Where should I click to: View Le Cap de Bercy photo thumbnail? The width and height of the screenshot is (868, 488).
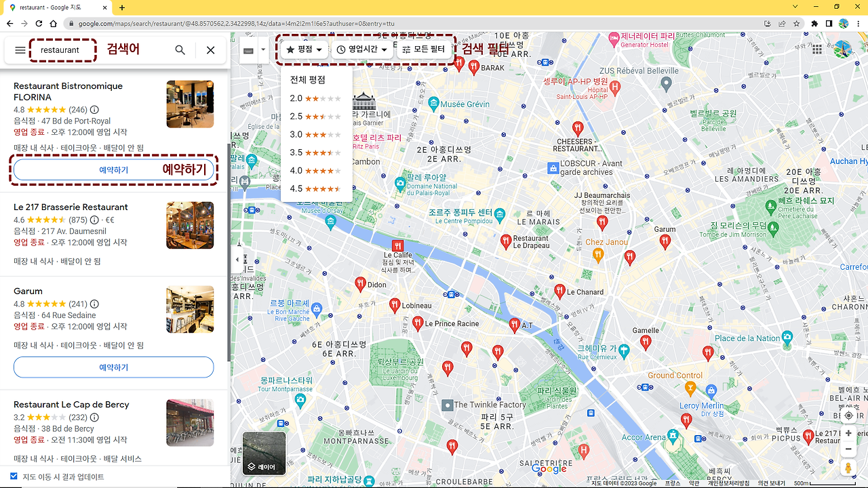(190, 423)
